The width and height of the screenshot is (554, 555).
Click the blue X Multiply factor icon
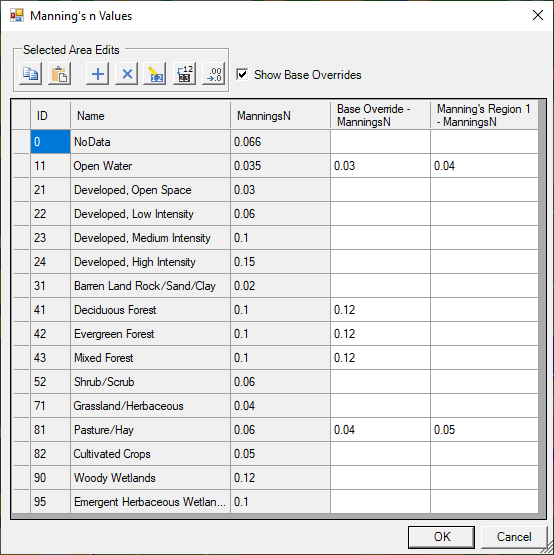click(127, 74)
